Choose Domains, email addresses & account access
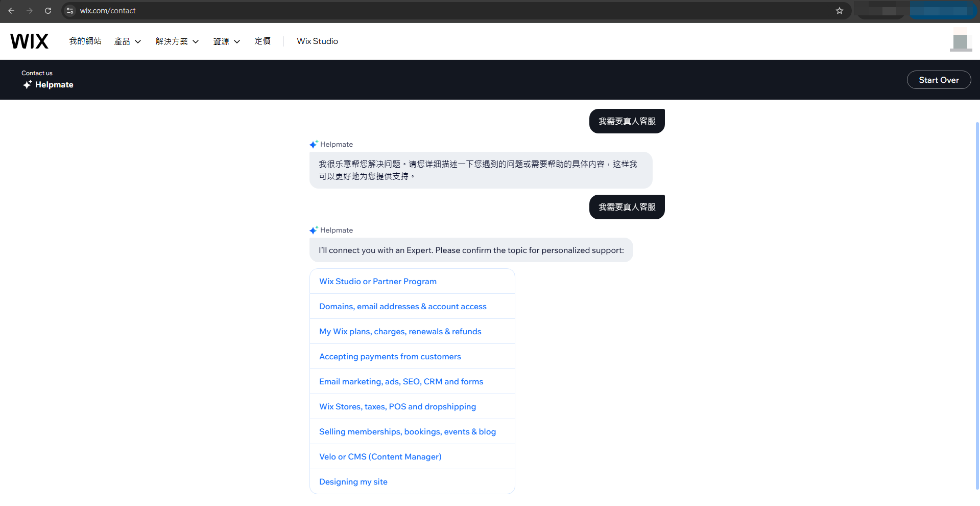 coord(402,306)
